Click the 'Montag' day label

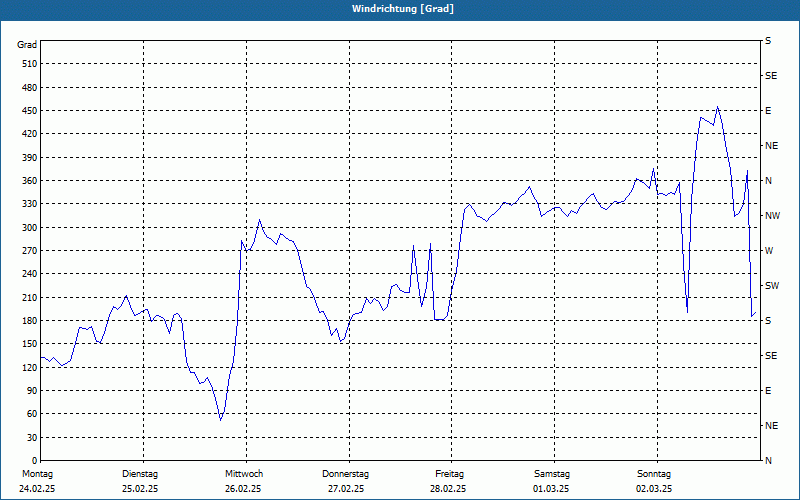(37, 474)
